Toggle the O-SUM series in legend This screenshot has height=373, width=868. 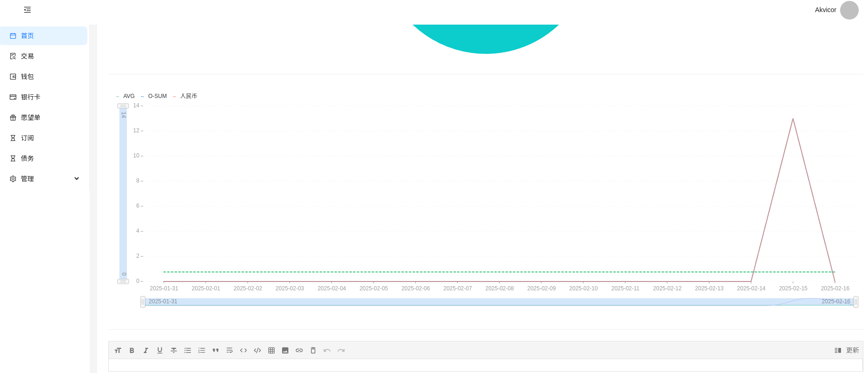(154, 96)
